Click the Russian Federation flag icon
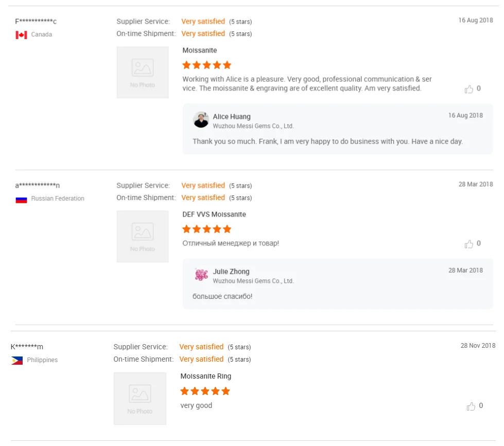The image size is (504, 446). pyautogui.click(x=21, y=199)
